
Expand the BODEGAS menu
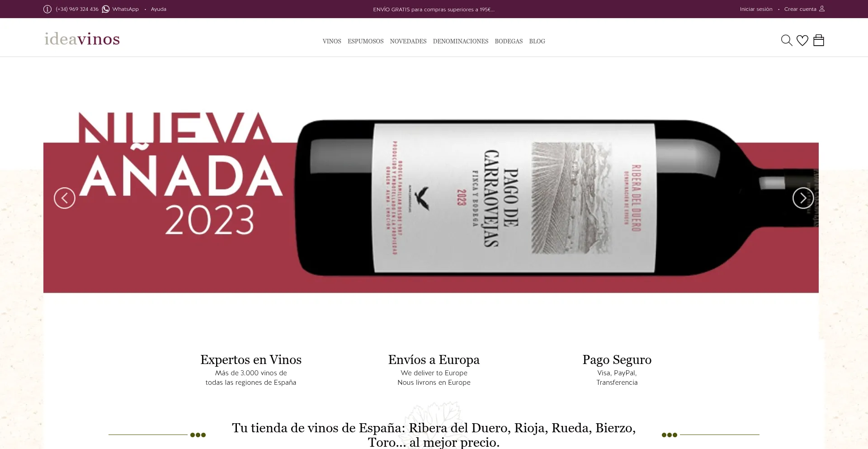pos(509,41)
